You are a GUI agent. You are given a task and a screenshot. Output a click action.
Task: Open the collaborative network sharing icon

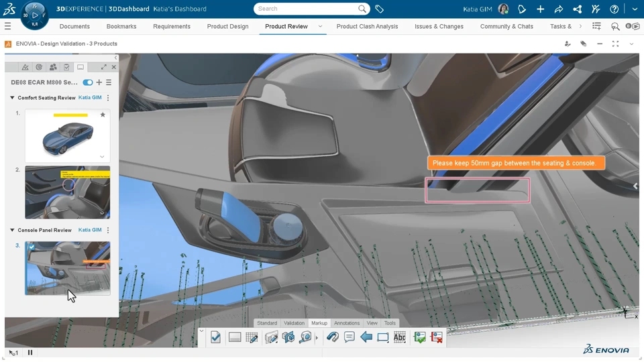pyautogui.click(x=577, y=9)
